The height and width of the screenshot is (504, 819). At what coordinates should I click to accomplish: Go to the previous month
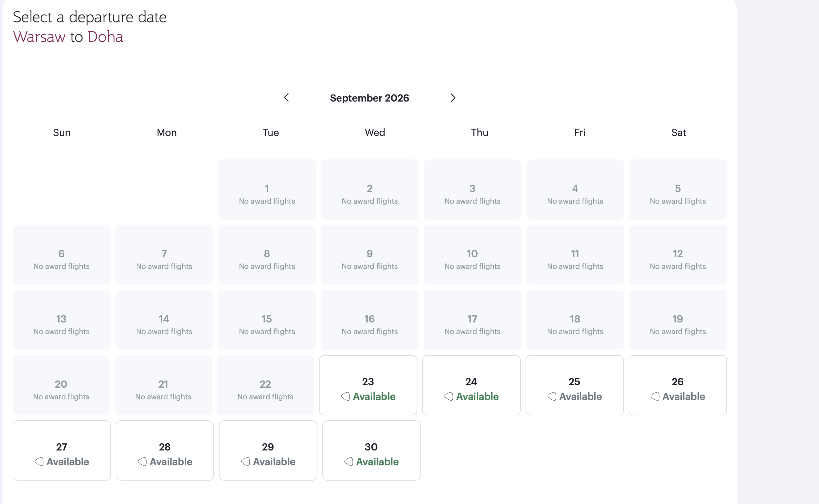pos(286,98)
